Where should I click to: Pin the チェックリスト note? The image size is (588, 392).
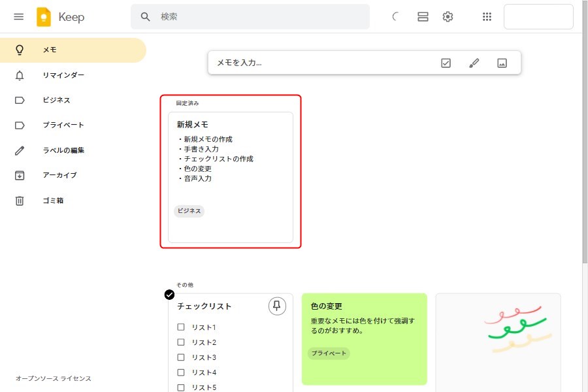(277, 306)
